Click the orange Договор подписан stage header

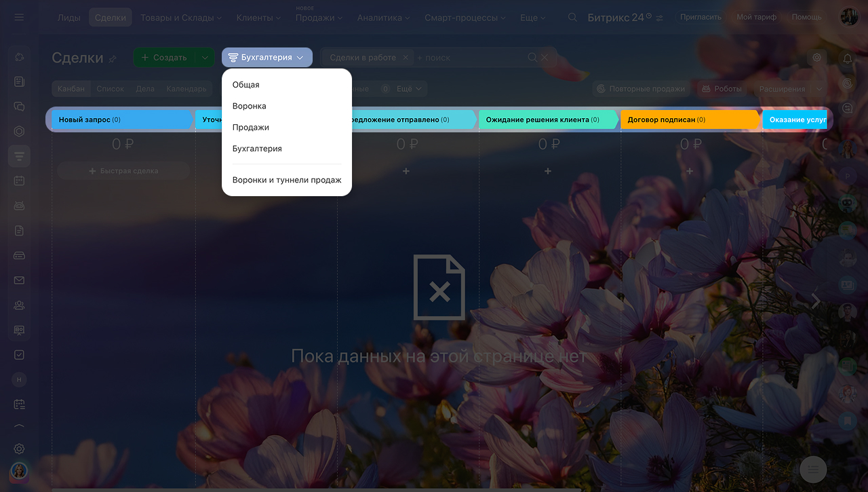point(687,120)
